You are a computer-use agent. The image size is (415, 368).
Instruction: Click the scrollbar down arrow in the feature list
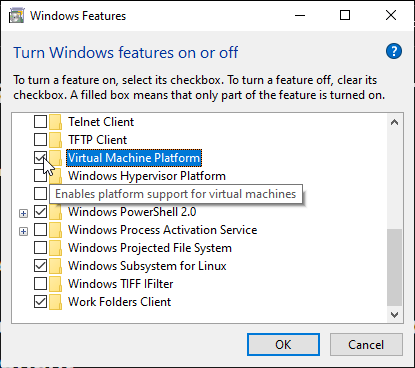pos(394,315)
